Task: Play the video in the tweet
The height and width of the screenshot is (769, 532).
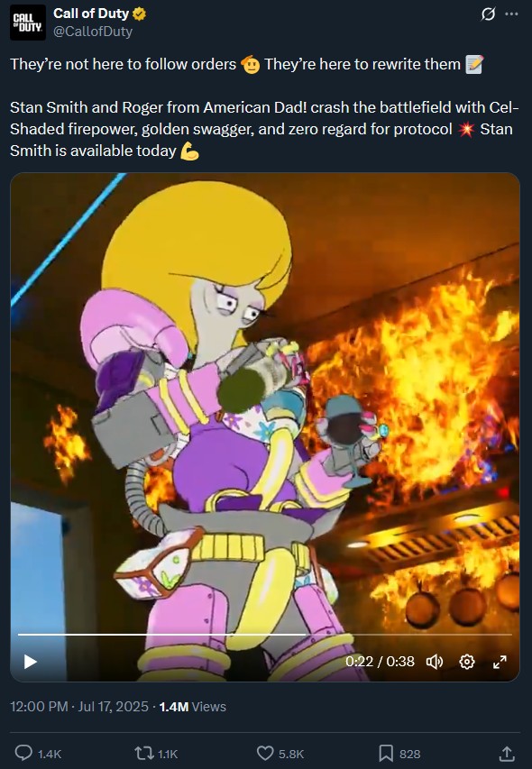Action: coord(31,662)
